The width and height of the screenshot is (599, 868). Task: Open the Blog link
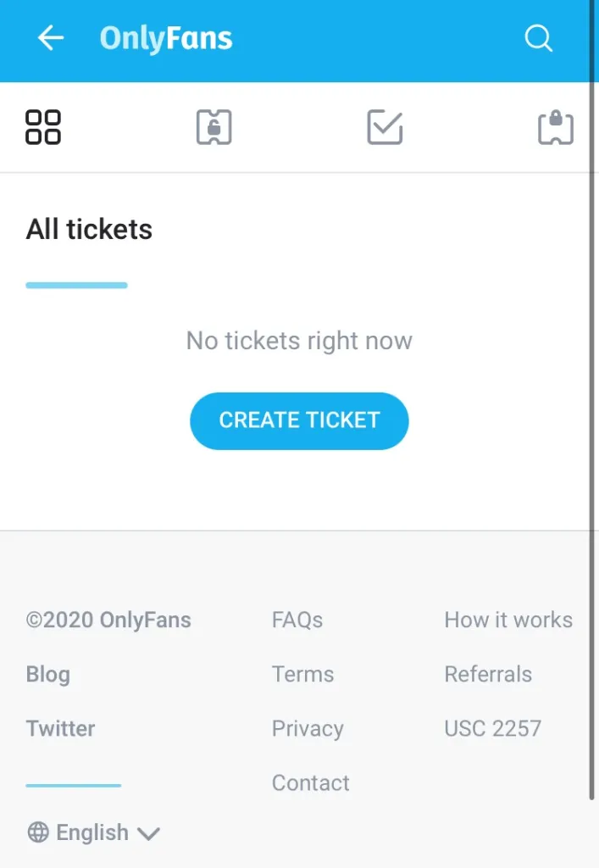pos(48,674)
